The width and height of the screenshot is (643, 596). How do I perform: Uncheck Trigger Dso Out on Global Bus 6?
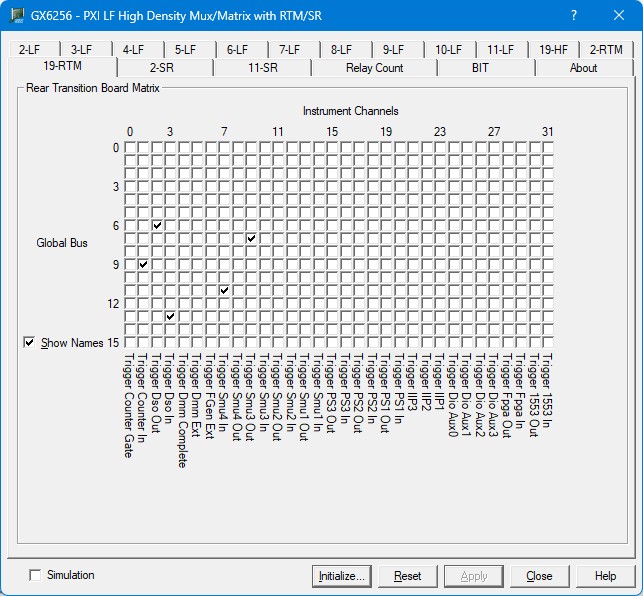click(157, 226)
